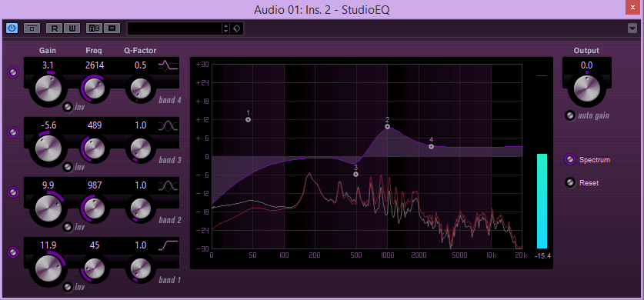Toggle band 4 inv button
The image size is (644, 300).
[68, 107]
